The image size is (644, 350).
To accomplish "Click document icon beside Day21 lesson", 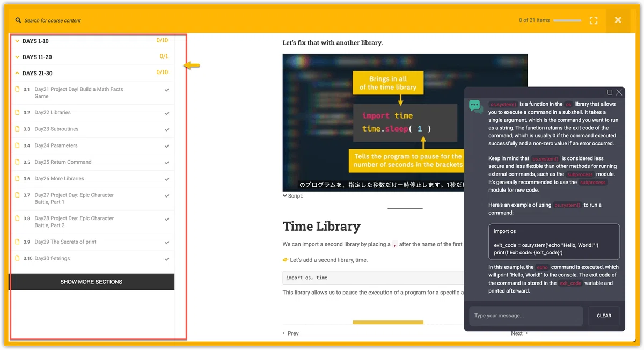I will (17, 89).
